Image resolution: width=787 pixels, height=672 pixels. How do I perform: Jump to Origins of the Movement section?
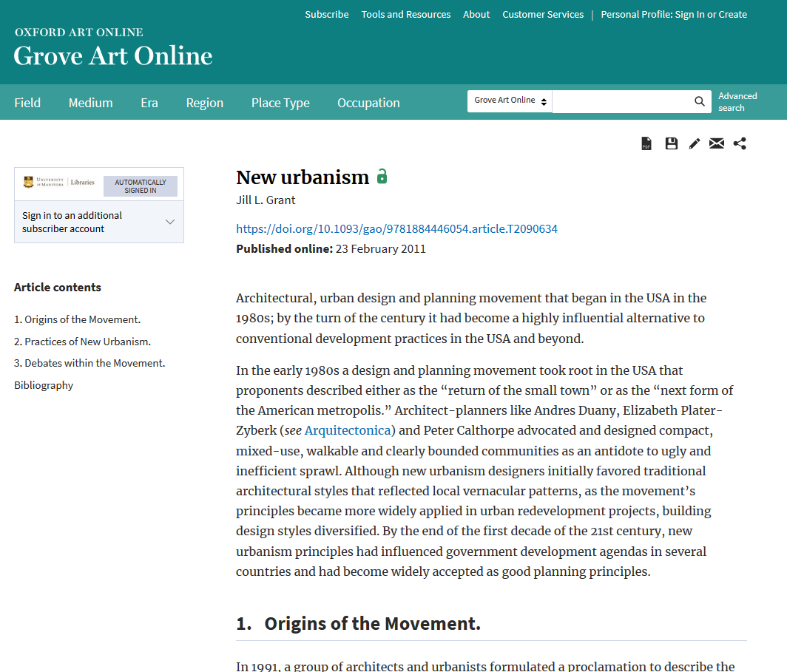pos(77,319)
